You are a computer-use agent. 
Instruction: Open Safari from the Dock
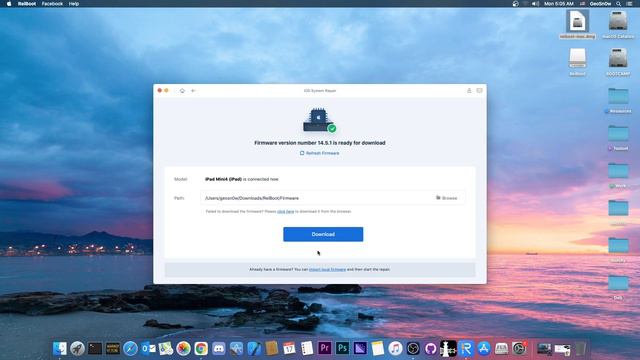[130, 348]
